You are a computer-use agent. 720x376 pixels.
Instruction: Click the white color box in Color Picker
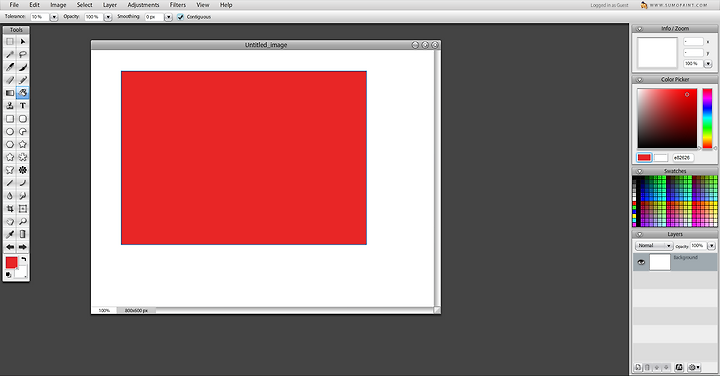point(661,158)
